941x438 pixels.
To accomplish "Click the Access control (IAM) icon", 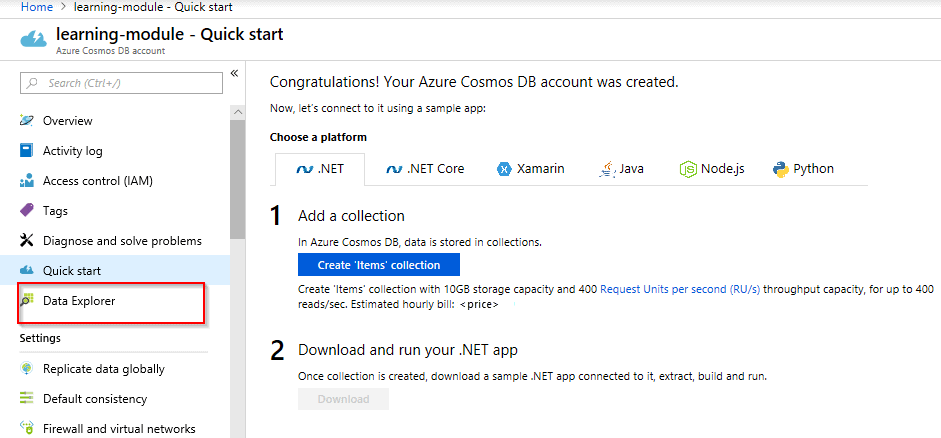I will pyautogui.click(x=27, y=181).
